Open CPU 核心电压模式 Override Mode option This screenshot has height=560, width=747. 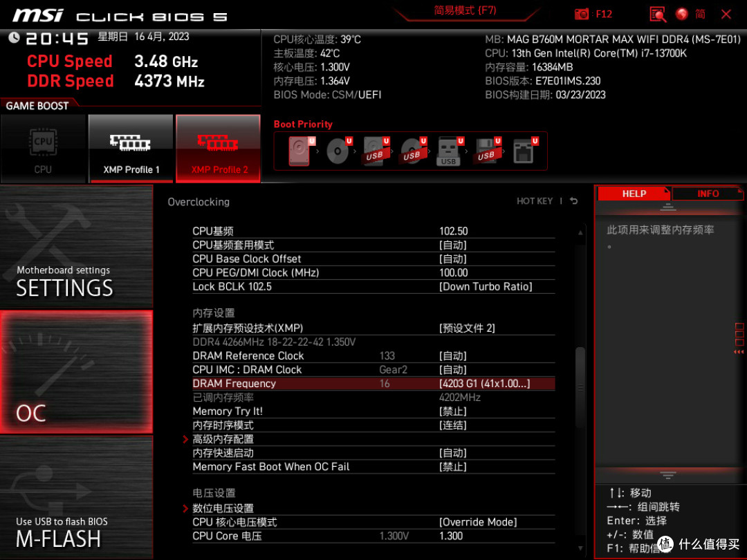[373, 522]
